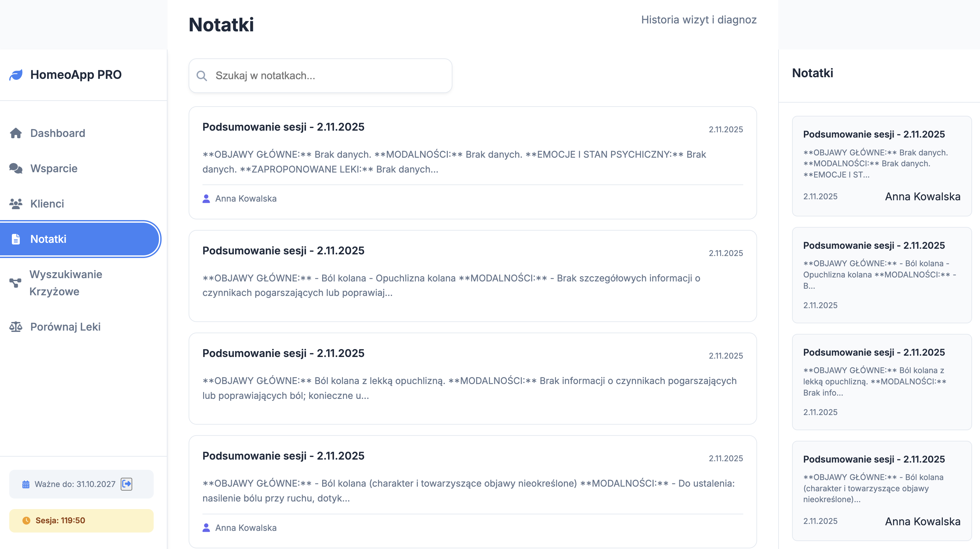980x549 pixels.
Task: Select the Notatki document icon
Action: coord(16,239)
